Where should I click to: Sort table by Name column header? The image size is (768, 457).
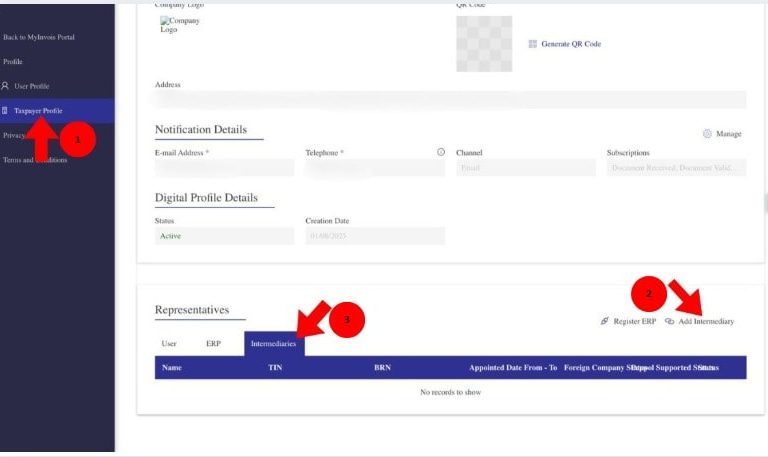[x=172, y=367]
